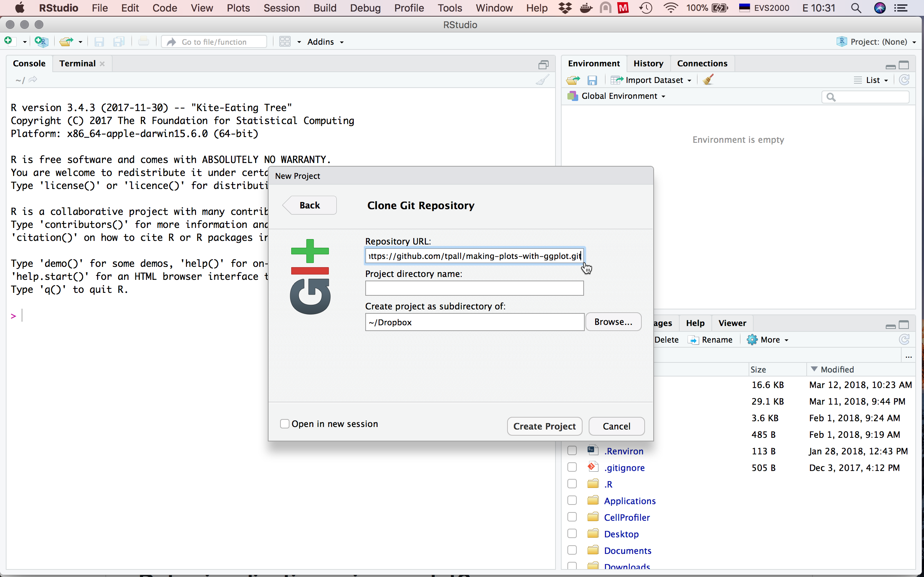The height and width of the screenshot is (577, 924).
Task: Check the box next to Applications folder
Action: click(572, 500)
